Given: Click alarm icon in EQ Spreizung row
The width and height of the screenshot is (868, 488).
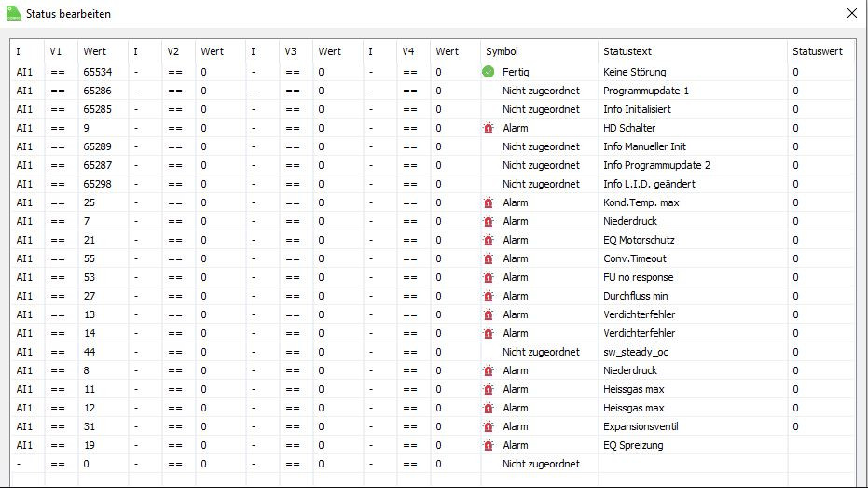Looking at the screenshot, I should [489, 446].
